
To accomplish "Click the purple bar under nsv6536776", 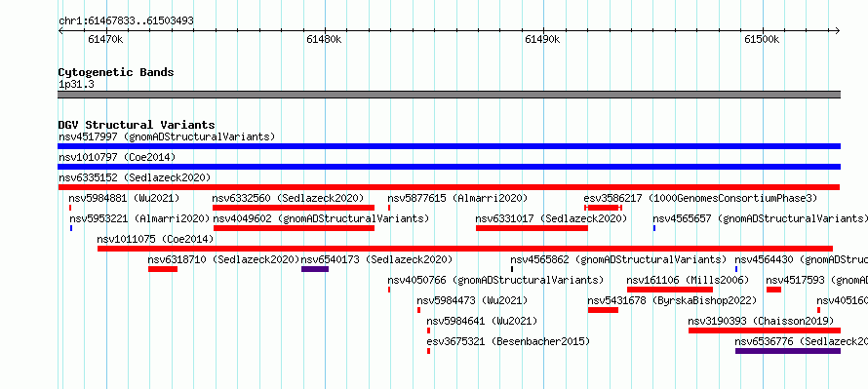I will (788, 351).
